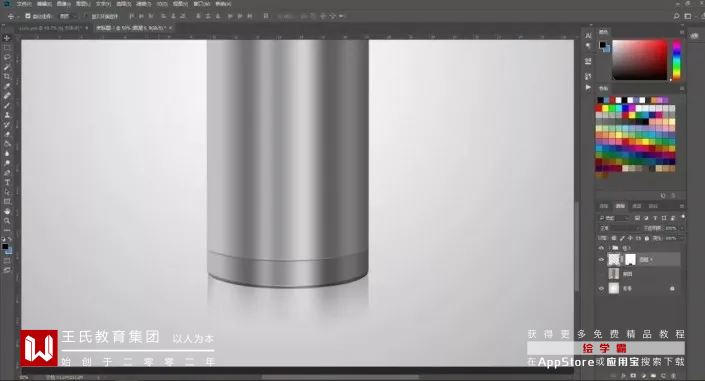Select the Brush tool
Viewport: 705px width, 381px height.
[7, 105]
